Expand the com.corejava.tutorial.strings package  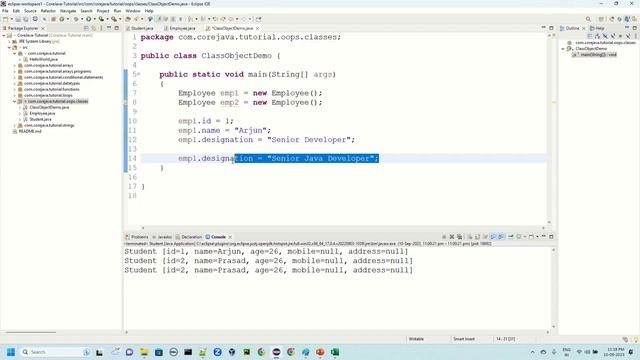15,125
